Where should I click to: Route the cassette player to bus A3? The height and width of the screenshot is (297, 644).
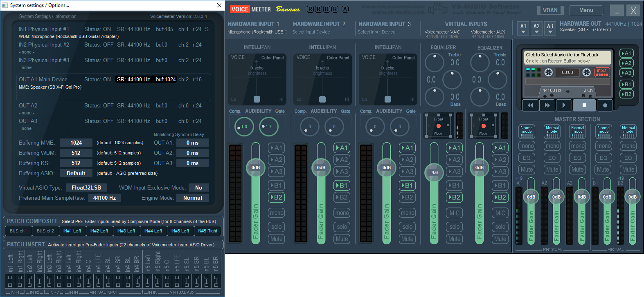[626, 73]
